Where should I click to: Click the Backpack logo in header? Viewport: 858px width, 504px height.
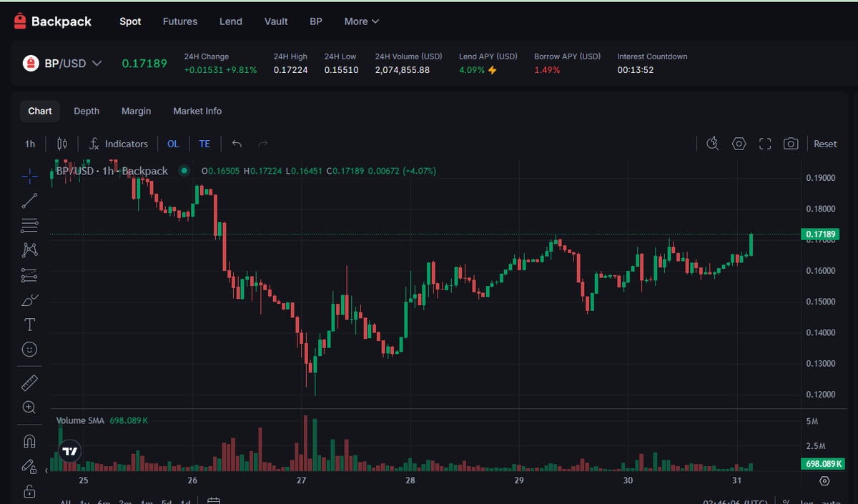21,21
